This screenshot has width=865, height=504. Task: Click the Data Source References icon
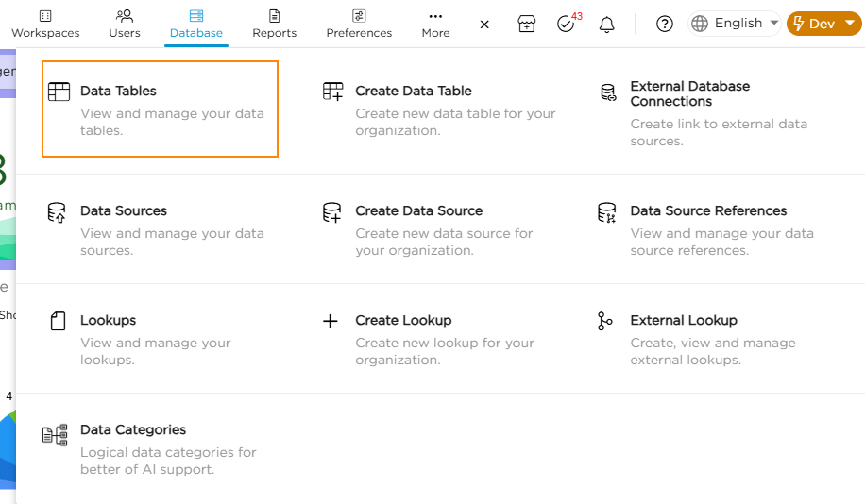(x=607, y=211)
